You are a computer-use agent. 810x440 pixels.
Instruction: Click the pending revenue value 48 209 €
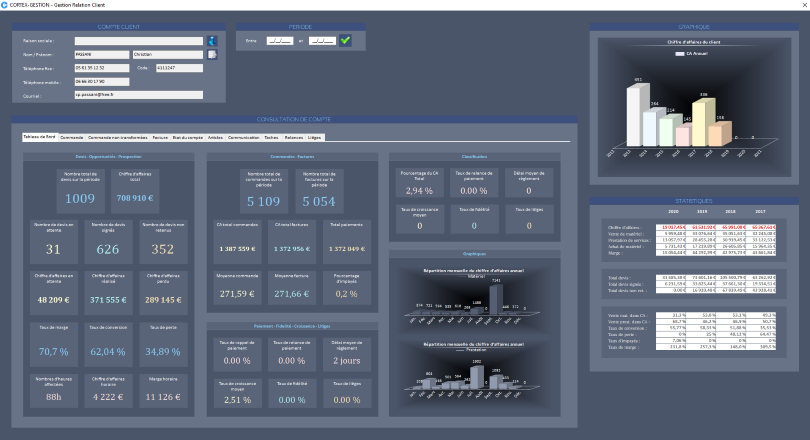coord(53,300)
